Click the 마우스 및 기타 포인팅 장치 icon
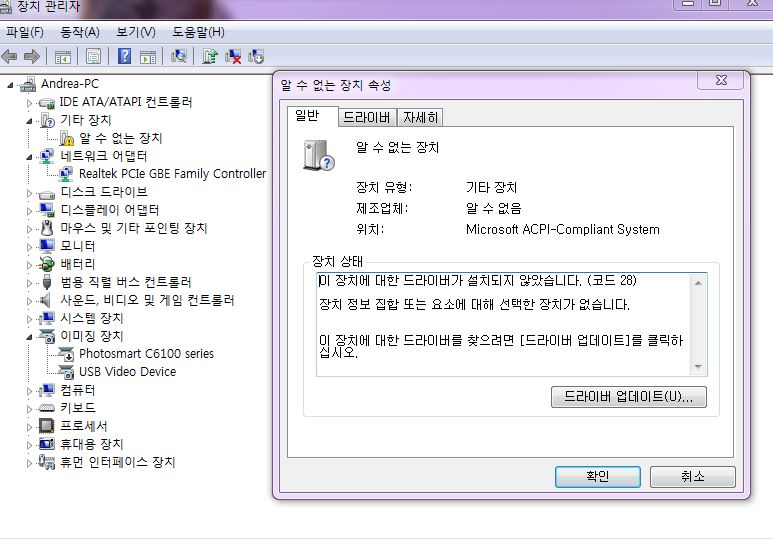The height and width of the screenshot is (540, 773). click(47, 228)
